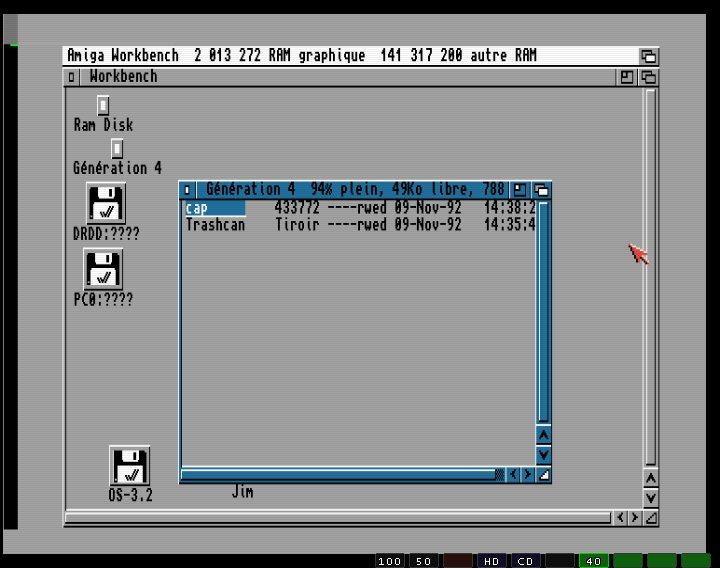Click down arrow of the Workbench window
This screenshot has height=568, width=720.
tap(650, 498)
